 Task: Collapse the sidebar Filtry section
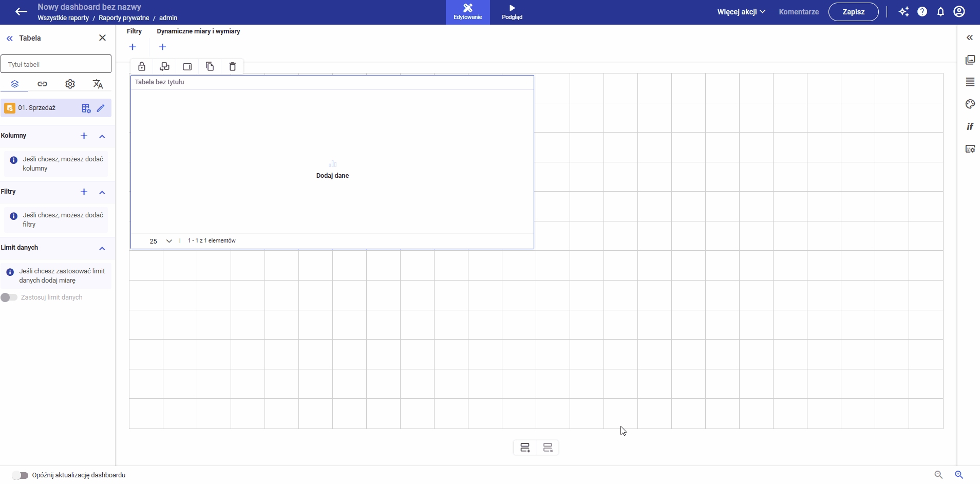click(102, 192)
